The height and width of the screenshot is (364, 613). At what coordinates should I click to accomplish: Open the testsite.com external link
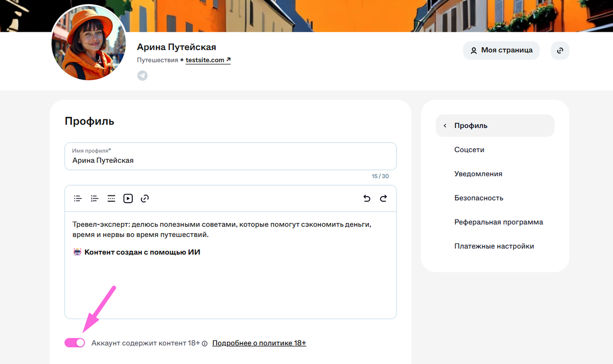coord(208,60)
